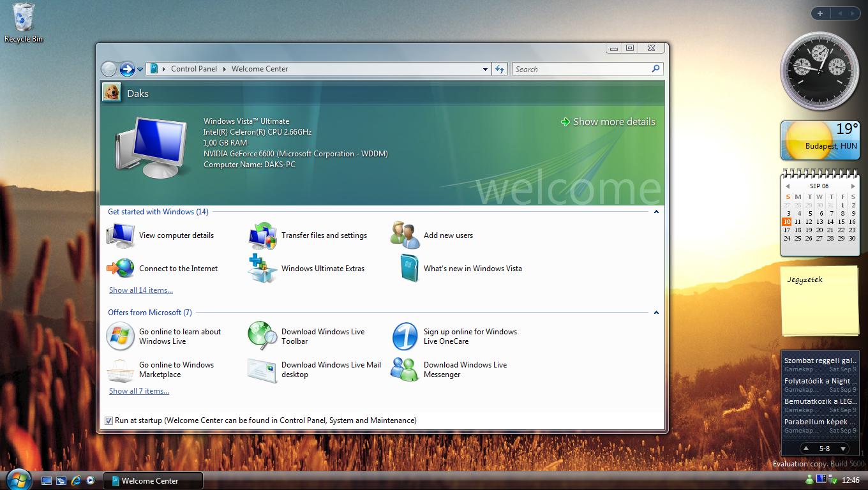868x490 pixels.
Task: Click the large computer monitor image
Action: click(x=152, y=146)
